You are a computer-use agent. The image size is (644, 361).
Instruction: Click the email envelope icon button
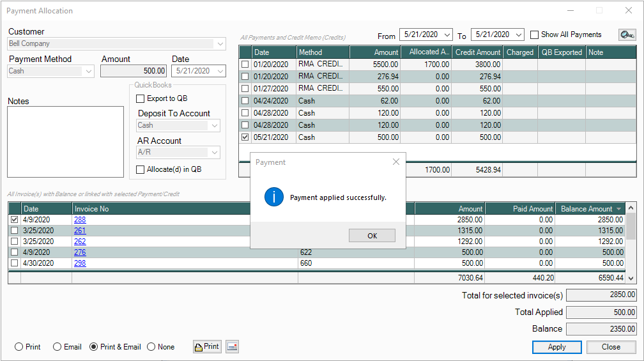point(232,346)
